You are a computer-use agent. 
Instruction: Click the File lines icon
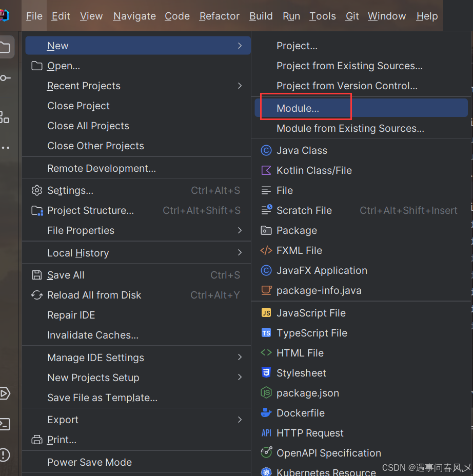(266, 191)
